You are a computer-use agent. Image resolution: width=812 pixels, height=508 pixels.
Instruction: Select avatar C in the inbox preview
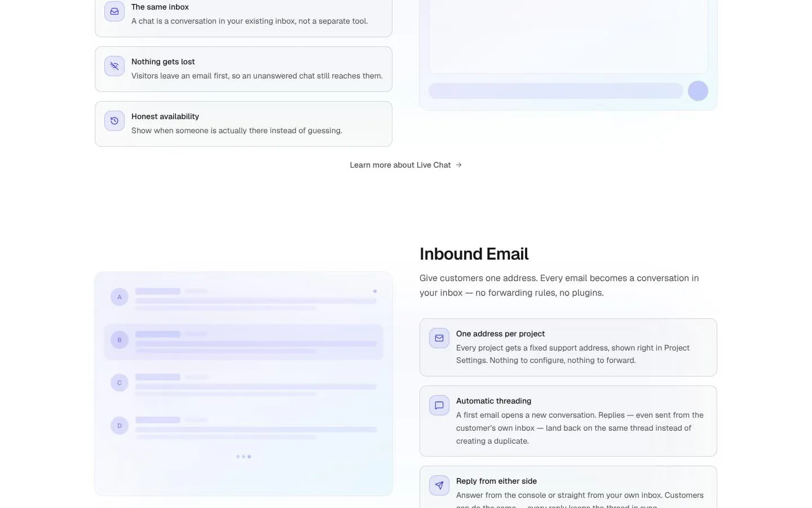click(x=120, y=383)
